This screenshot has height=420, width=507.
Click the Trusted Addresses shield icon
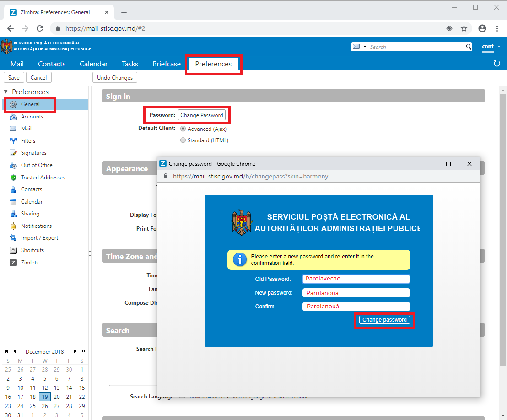13,178
